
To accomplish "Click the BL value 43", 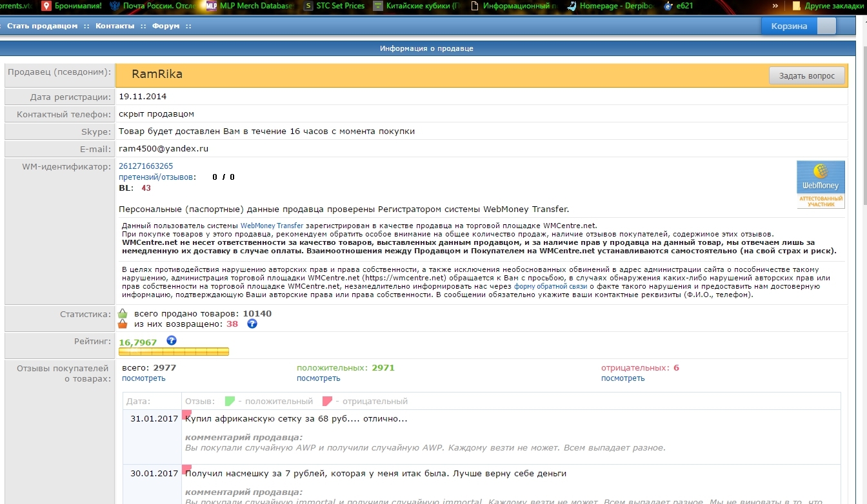I will [x=146, y=188].
